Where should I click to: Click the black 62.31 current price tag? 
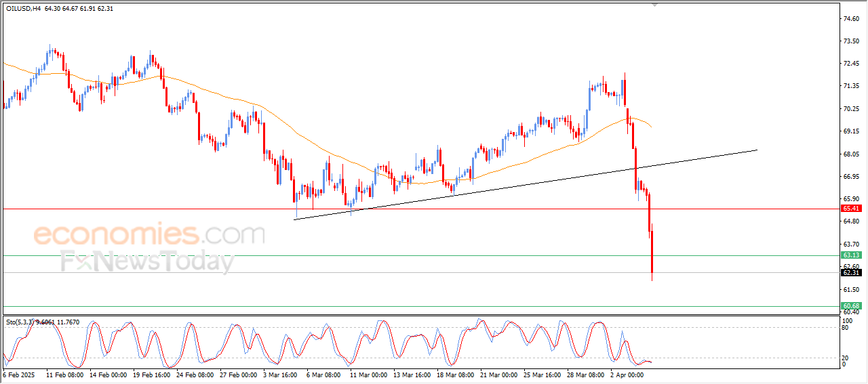click(x=851, y=273)
